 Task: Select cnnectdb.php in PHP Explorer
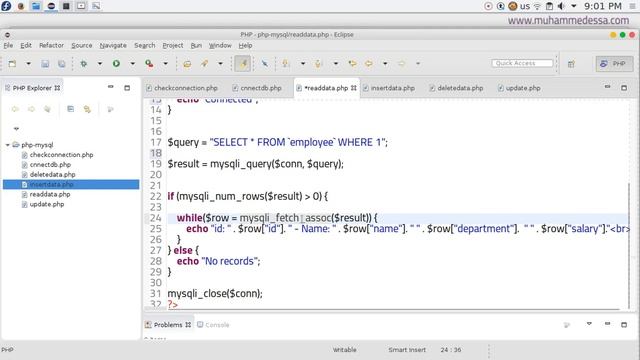click(x=50, y=164)
